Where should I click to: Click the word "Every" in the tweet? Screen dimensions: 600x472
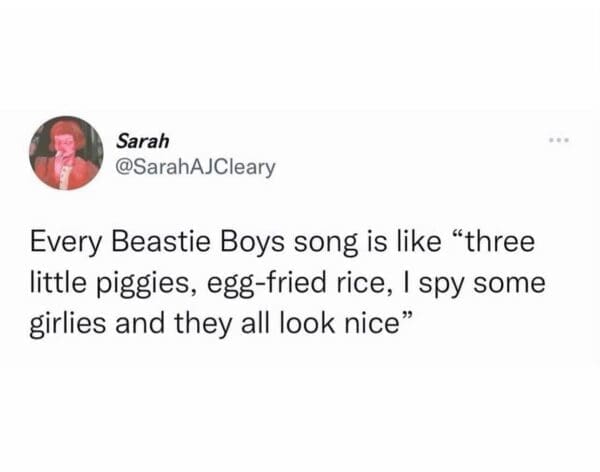coord(60,245)
